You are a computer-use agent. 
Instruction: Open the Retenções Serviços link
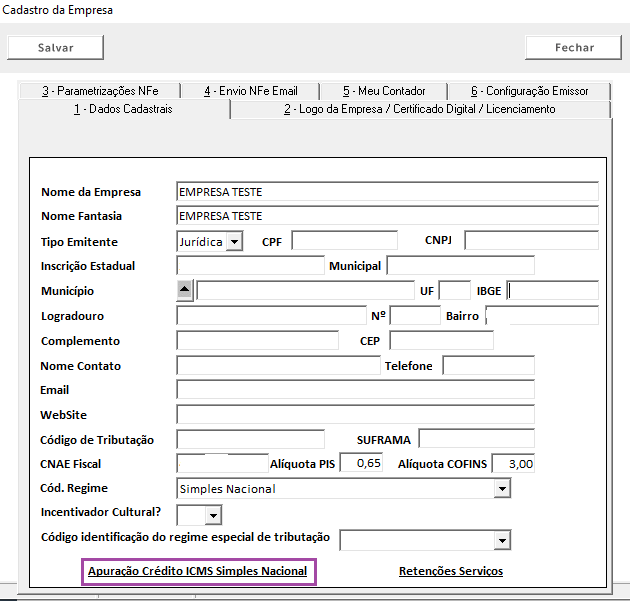(451, 571)
